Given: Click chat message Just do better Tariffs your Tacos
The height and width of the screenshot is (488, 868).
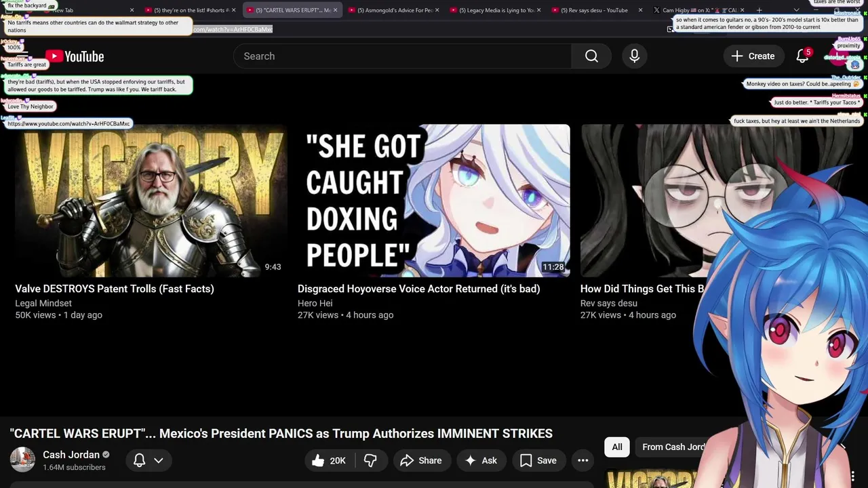Looking at the screenshot, I should (816, 103).
